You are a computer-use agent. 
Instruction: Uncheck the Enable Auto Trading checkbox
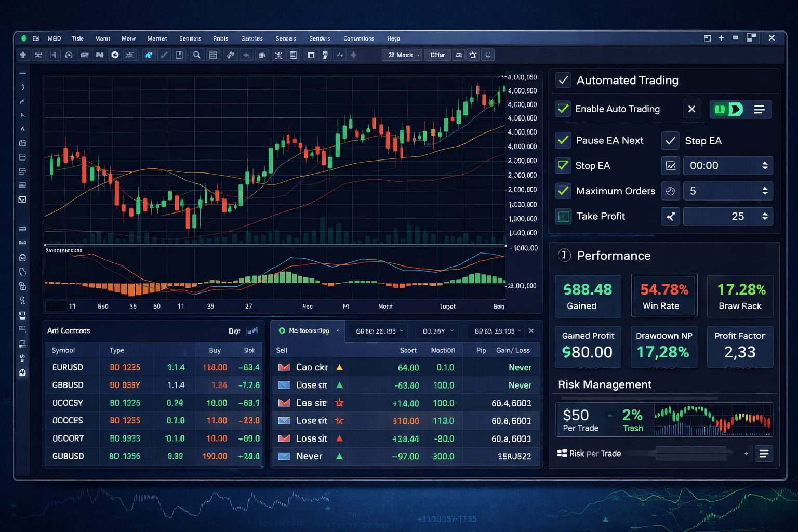(x=563, y=109)
